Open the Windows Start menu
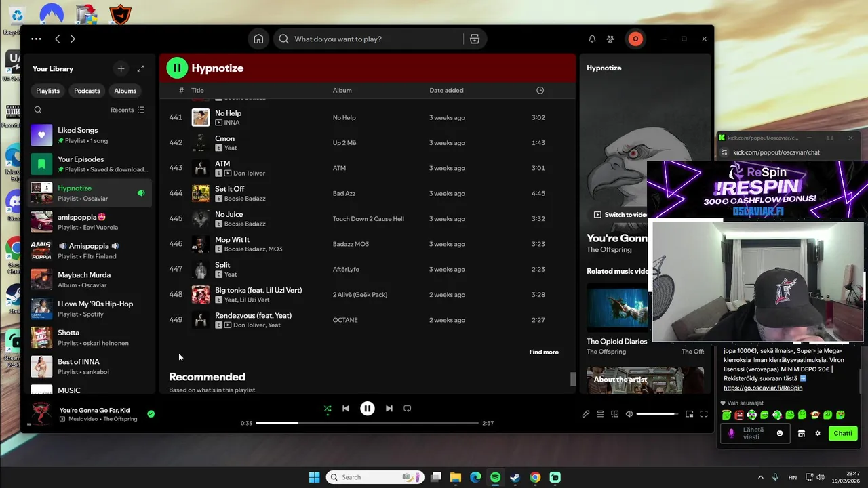868x488 pixels. pyautogui.click(x=315, y=477)
